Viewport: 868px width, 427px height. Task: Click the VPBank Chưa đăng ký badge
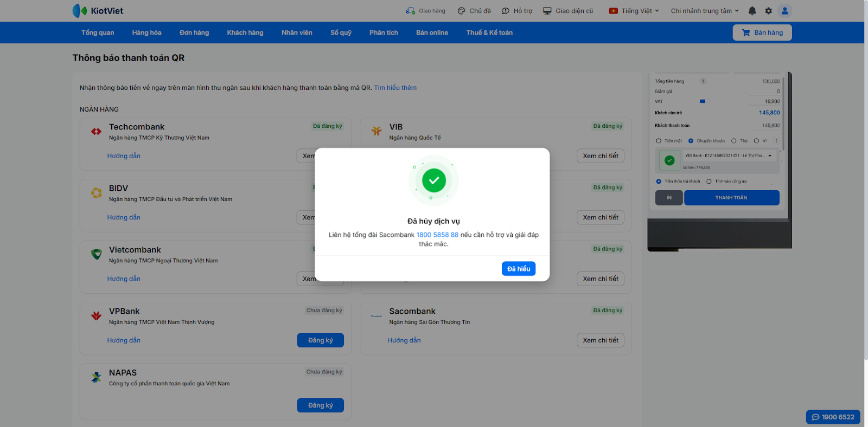pos(324,310)
